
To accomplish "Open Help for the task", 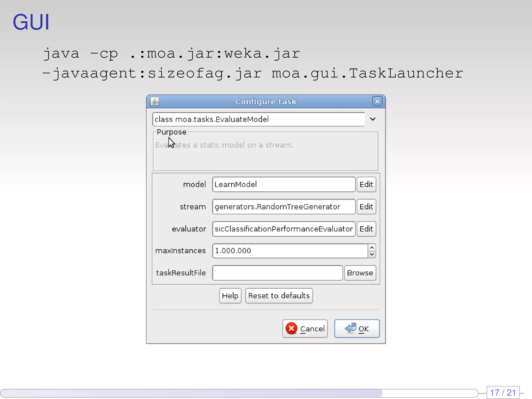I will 230,296.
